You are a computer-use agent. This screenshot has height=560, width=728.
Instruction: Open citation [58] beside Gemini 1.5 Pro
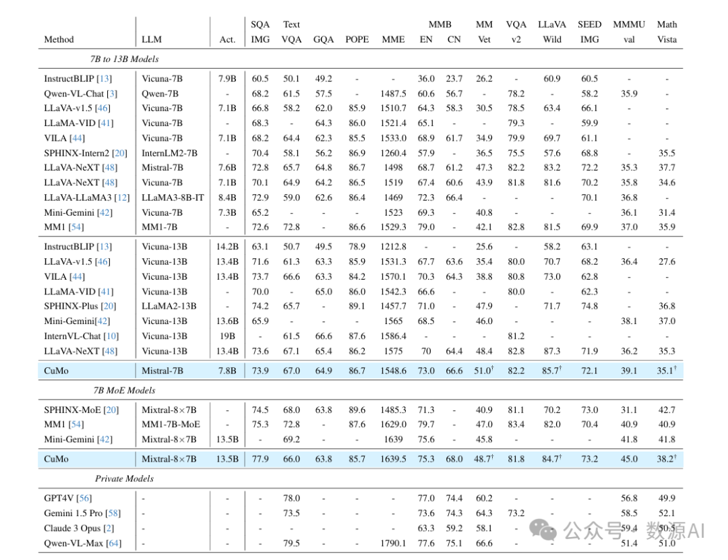pos(113,513)
